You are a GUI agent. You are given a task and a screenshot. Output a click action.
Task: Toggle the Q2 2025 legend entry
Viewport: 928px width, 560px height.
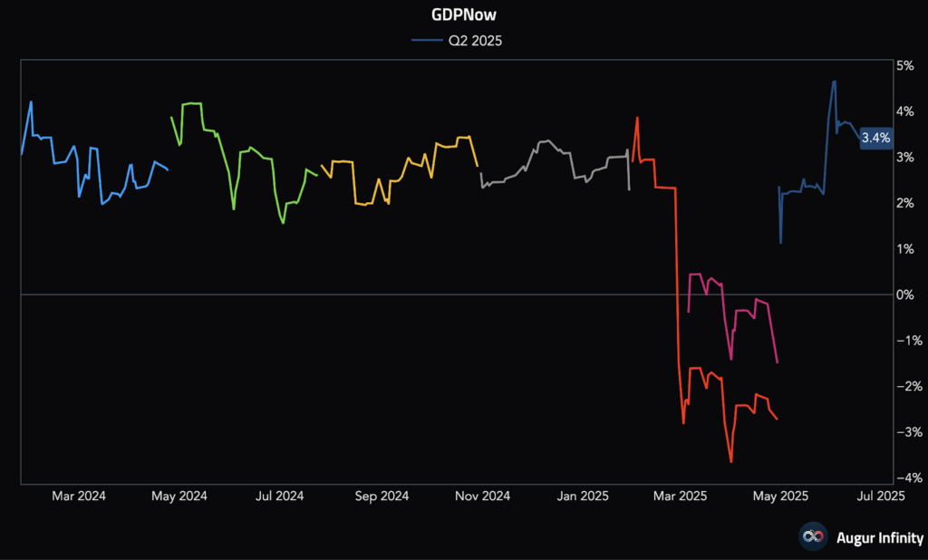pyautogui.click(x=457, y=41)
